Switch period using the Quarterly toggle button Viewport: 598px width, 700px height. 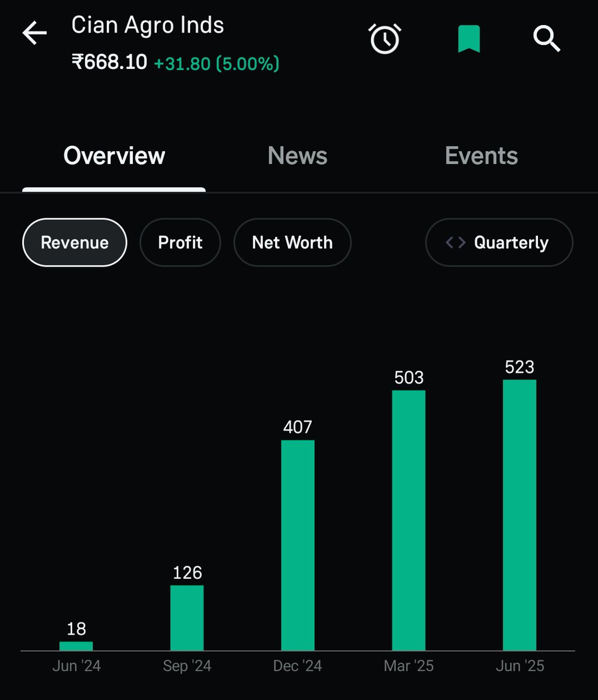point(499,243)
